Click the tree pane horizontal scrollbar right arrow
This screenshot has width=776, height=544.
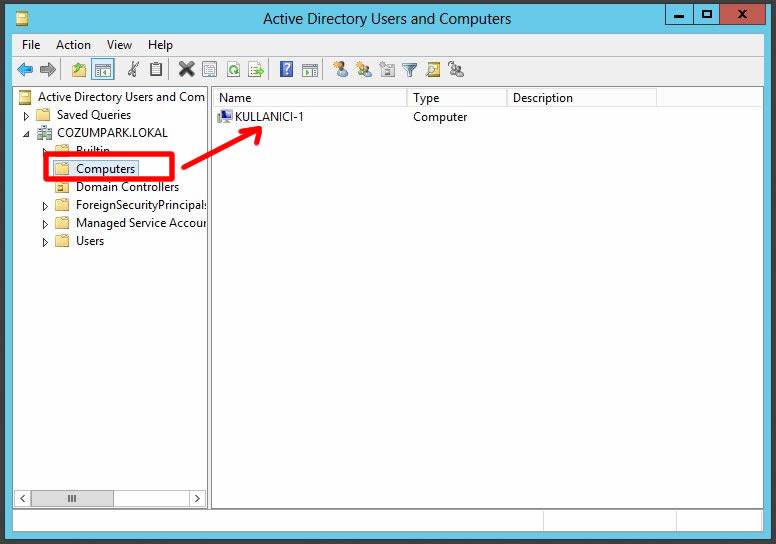pos(197,498)
